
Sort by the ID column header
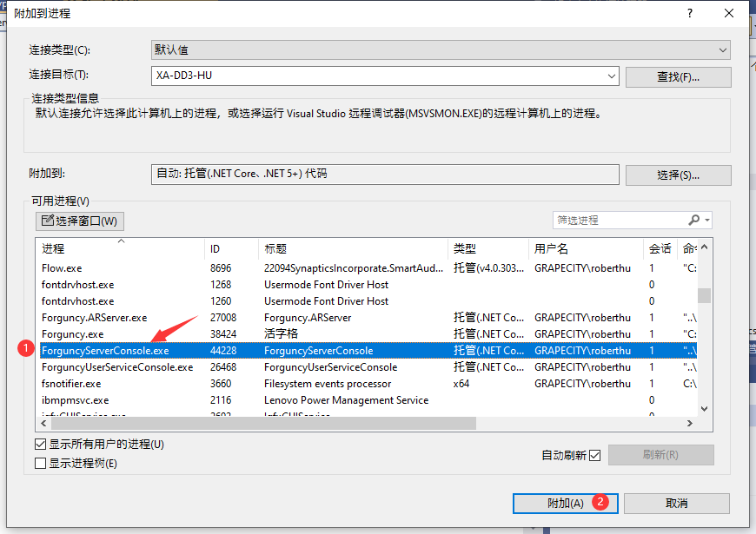point(231,248)
